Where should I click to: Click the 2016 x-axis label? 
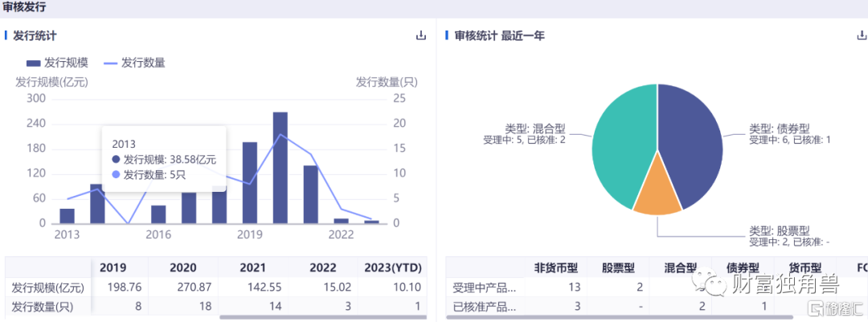tap(158, 234)
